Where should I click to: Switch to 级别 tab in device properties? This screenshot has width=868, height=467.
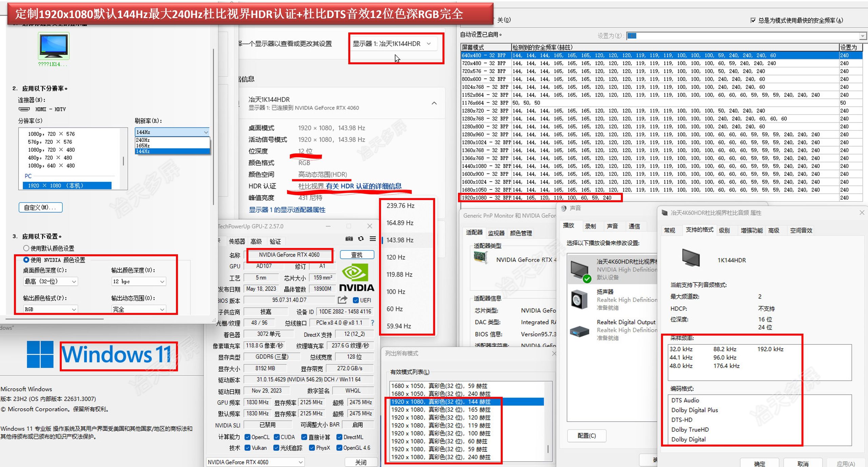[724, 230]
